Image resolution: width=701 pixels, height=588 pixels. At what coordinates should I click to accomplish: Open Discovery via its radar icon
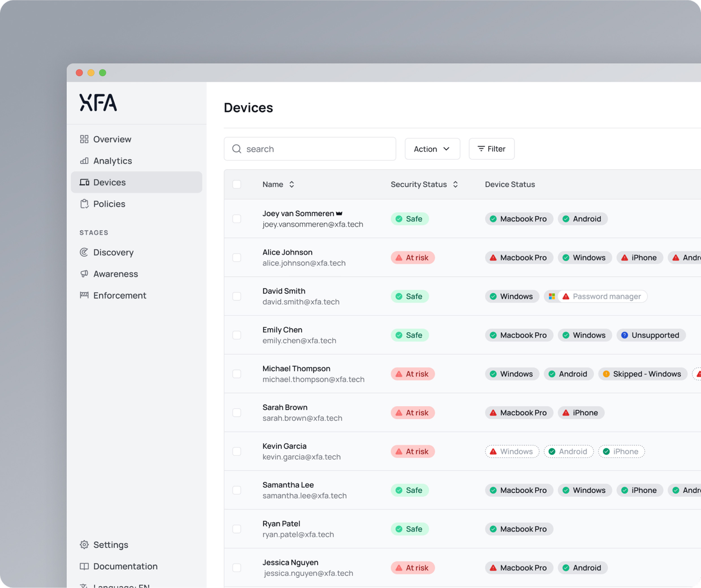pos(85,252)
